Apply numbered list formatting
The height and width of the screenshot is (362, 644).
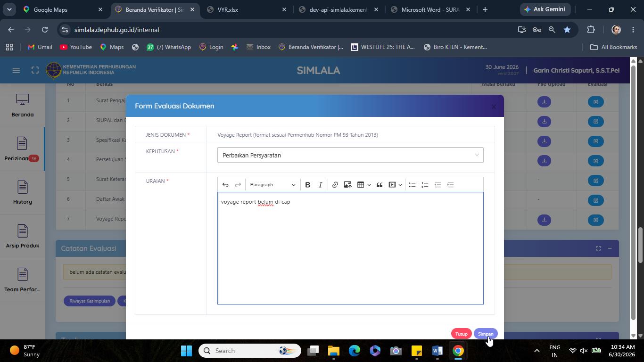click(x=425, y=185)
